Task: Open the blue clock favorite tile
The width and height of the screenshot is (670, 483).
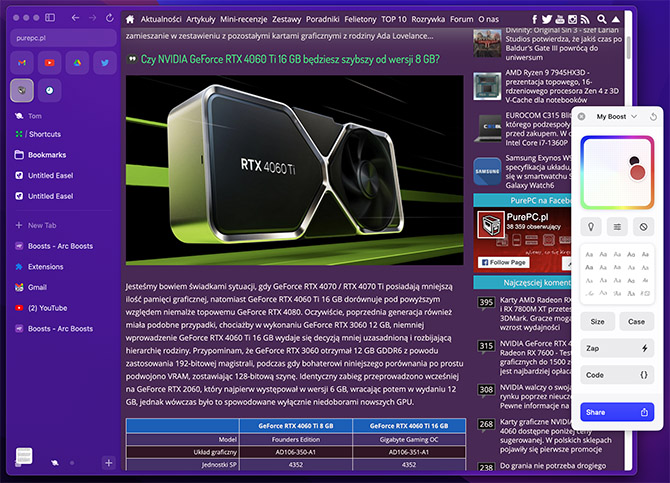Action: coord(50,90)
